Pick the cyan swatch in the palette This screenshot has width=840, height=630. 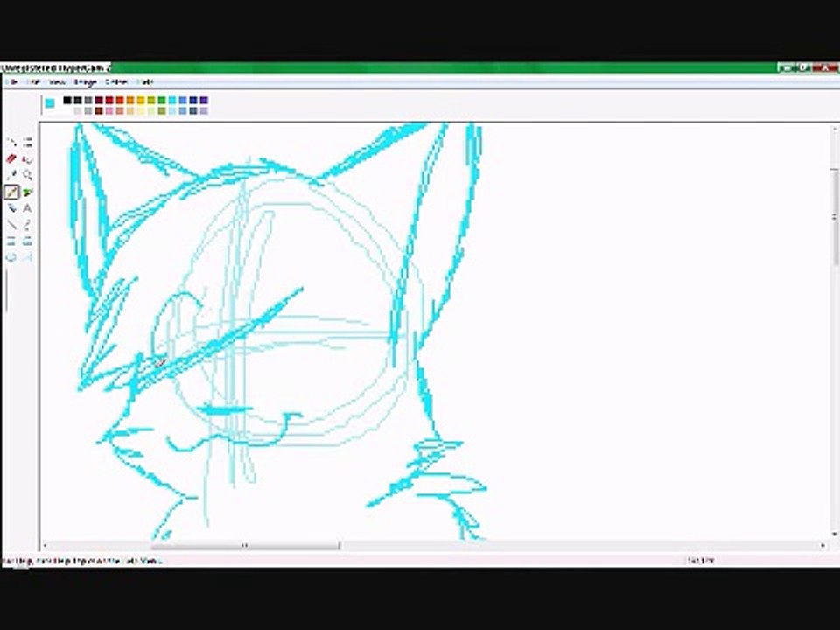click(x=172, y=100)
